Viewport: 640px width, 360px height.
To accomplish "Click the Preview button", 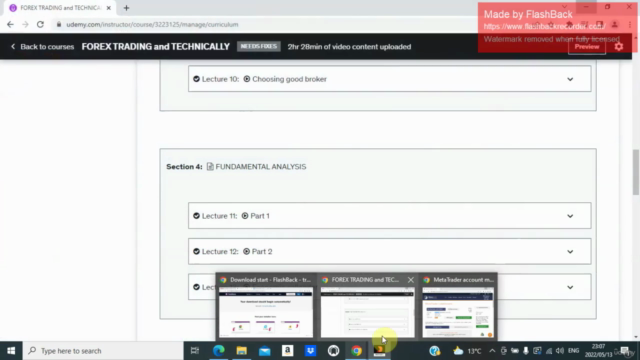I will tap(587, 47).
